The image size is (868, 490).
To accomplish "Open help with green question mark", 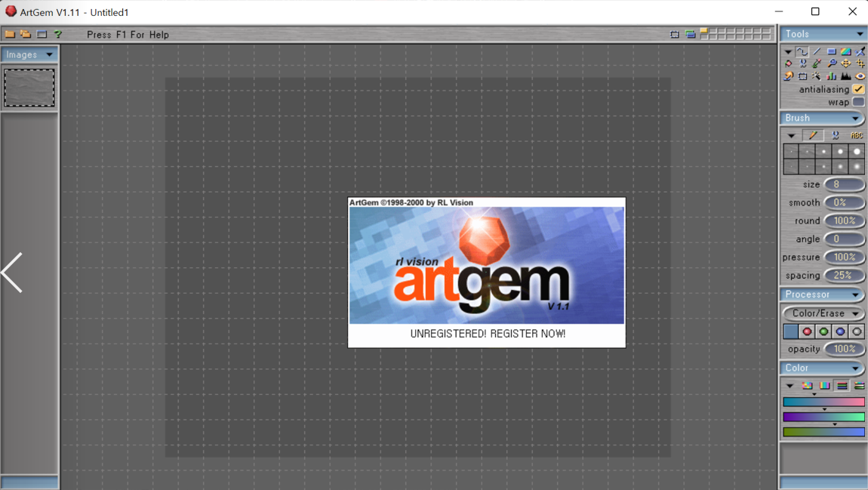I will pyautogui.click(x=57, y=34).
